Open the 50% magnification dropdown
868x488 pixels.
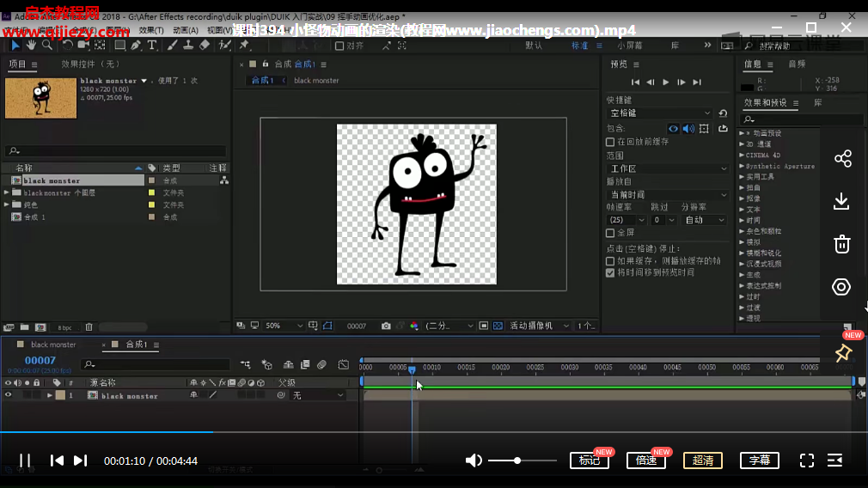284,326
